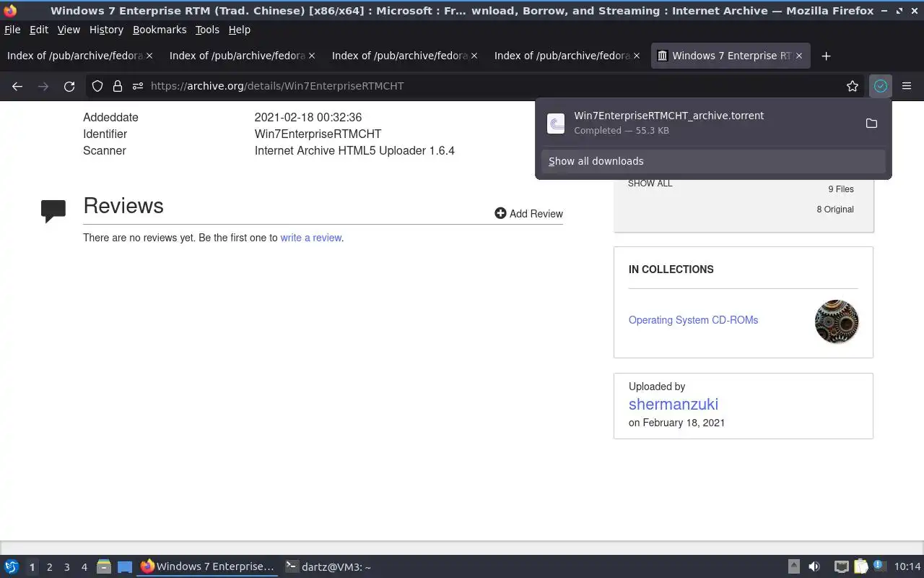
Task: Open a new browser tab
Action: (827, 56)
